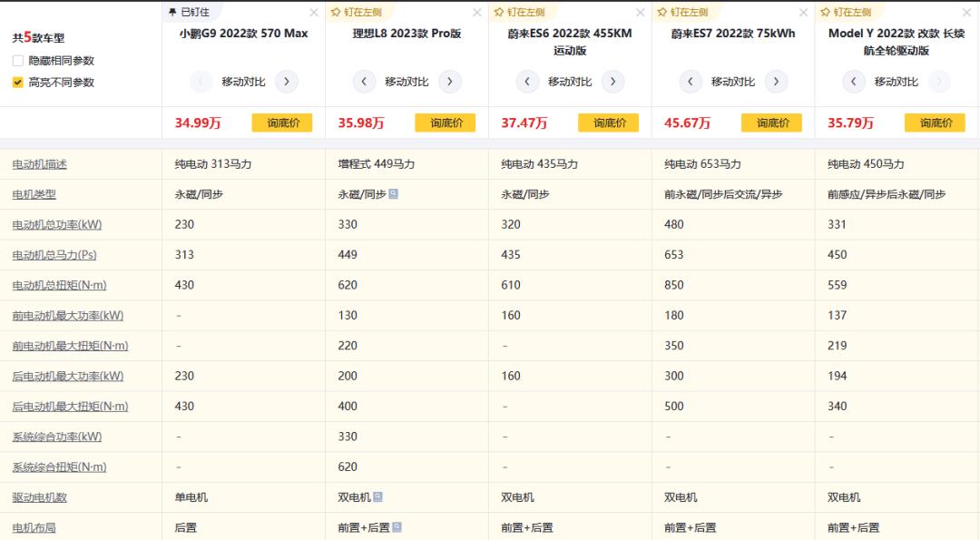Remove Model Y from the comparison
The image size is (980, 540).
965,13
